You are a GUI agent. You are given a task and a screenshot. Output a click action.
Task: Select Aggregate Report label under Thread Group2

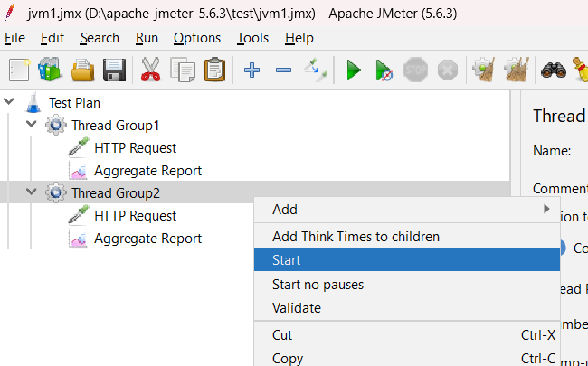147,239
